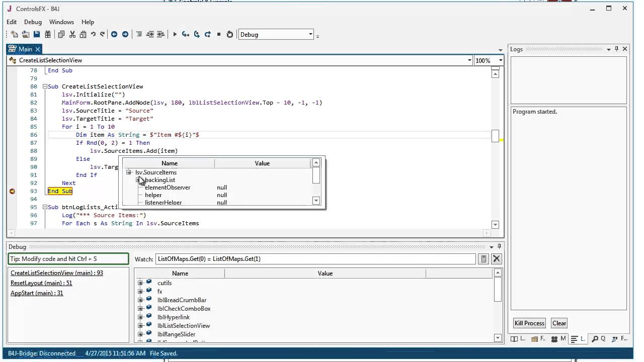Close the Main tab
This screenshot has width=644, height=362.
point(37,49)
